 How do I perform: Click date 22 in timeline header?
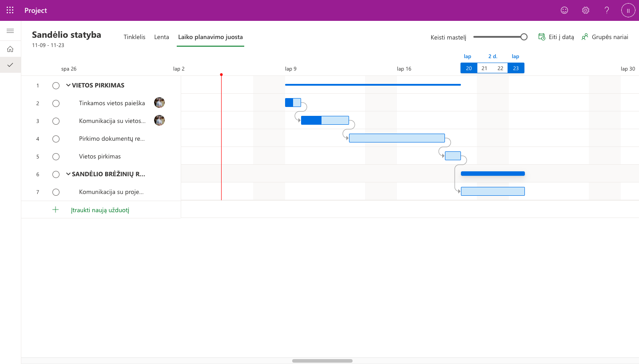point(500,68)
